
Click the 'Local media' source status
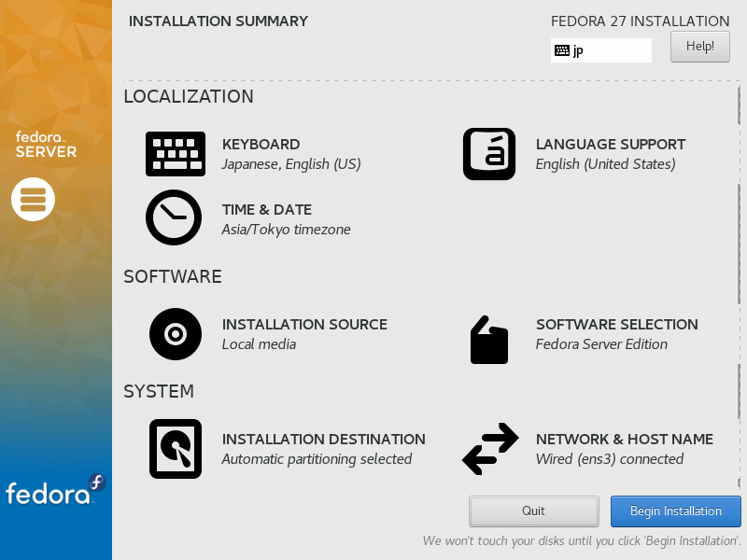[x=260, y=344]
